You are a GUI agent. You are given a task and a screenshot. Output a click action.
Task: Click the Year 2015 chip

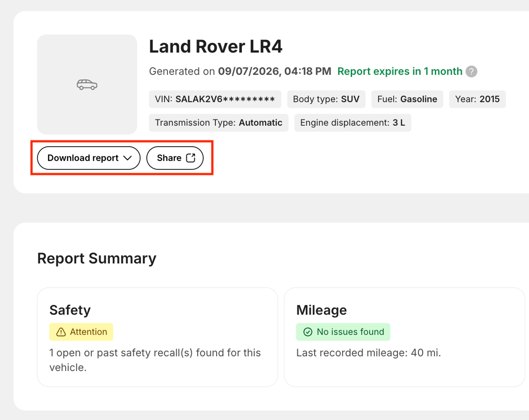pyautogui.click(x=477, y=99)
